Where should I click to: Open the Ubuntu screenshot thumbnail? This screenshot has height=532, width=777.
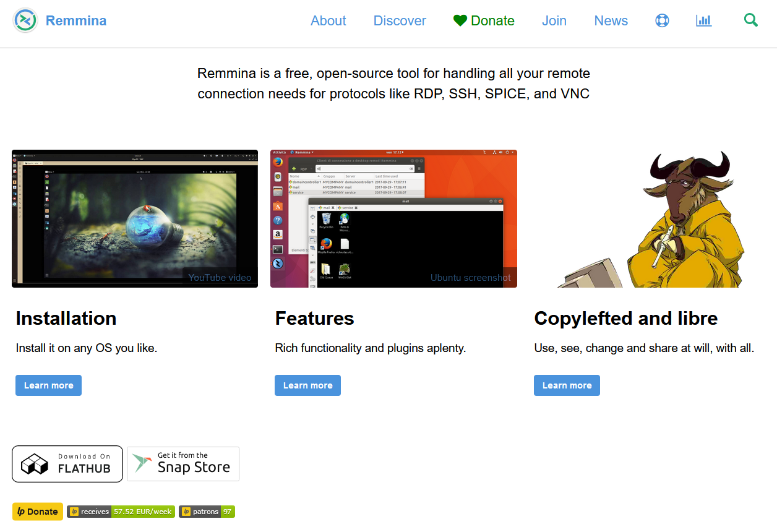click(x=393, y=218)
